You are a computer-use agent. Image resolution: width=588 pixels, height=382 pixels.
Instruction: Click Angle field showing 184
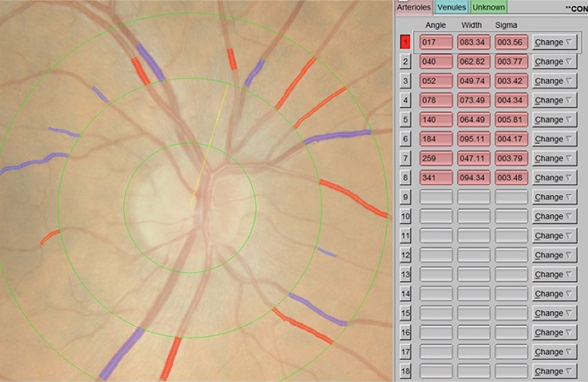pyautogui.click(x=436, y=139)
